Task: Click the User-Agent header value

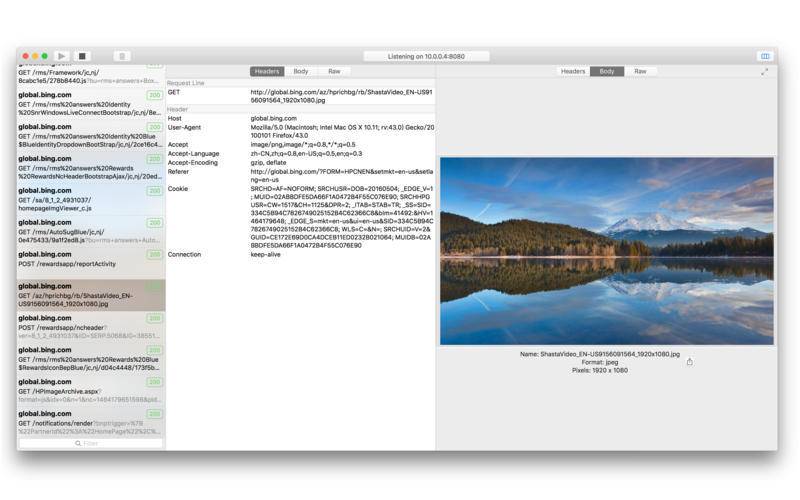Action: pyautogui.click(x=342, y=132)
